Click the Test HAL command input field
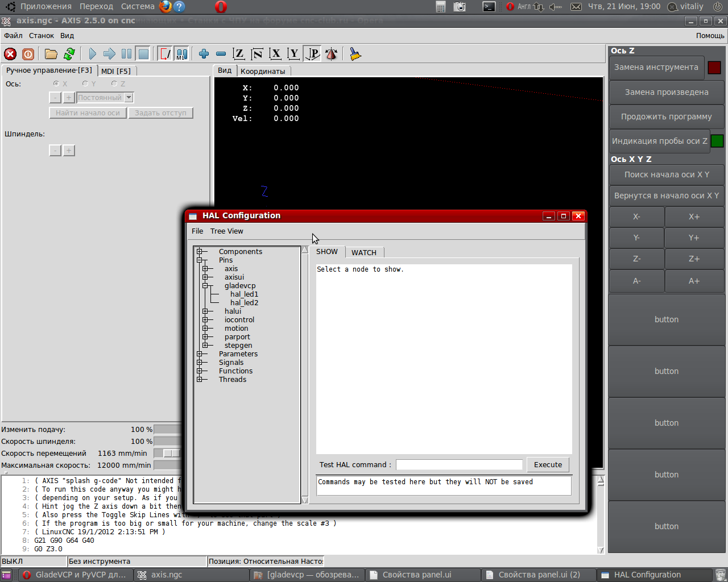 459,465
